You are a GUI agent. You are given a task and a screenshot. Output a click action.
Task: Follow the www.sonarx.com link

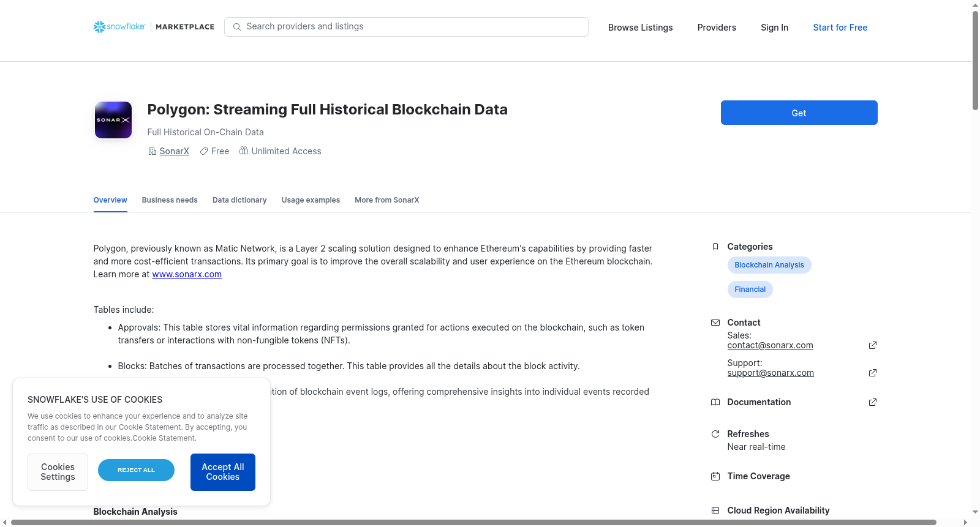187,274
